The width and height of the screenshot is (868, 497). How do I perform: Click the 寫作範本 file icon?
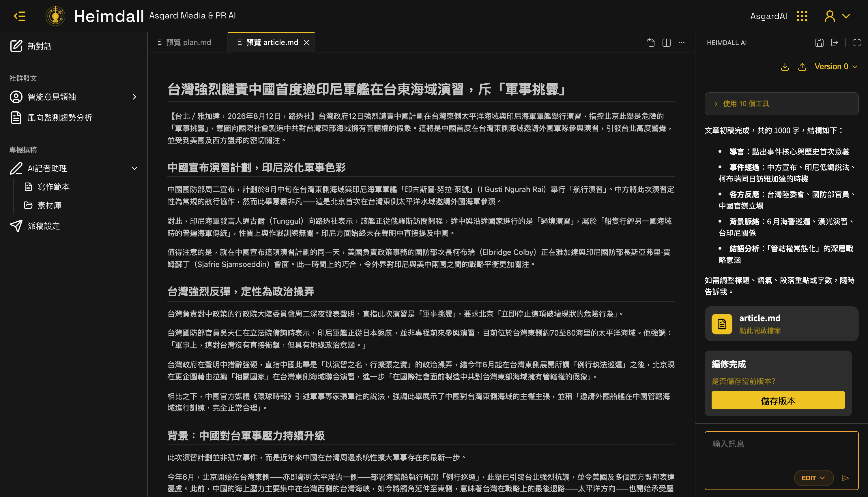tap(28, 187)
